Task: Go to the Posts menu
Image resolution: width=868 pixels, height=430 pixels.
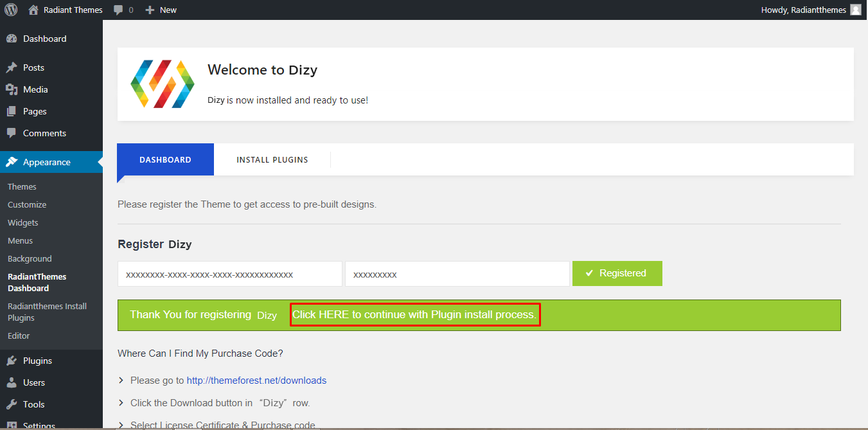Action: point(33,67)
